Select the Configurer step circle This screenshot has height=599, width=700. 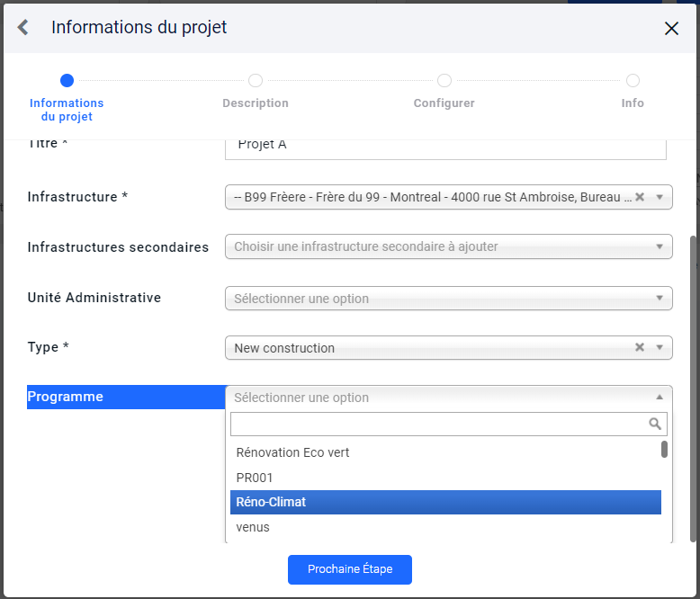tap(444, 81)
